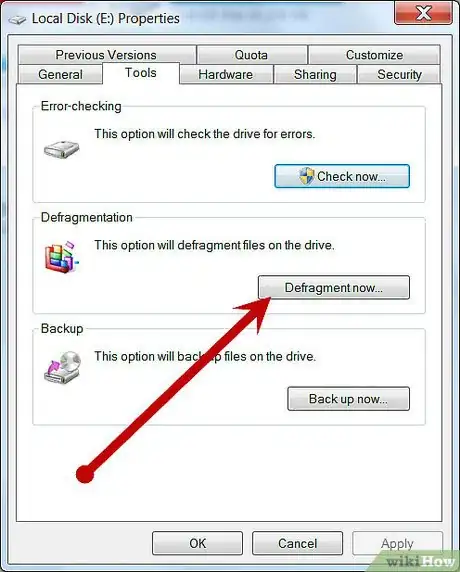This screenshot has width=460, height=572.
Task: Open the Quota tab
Action: click(x=251, y=55)
